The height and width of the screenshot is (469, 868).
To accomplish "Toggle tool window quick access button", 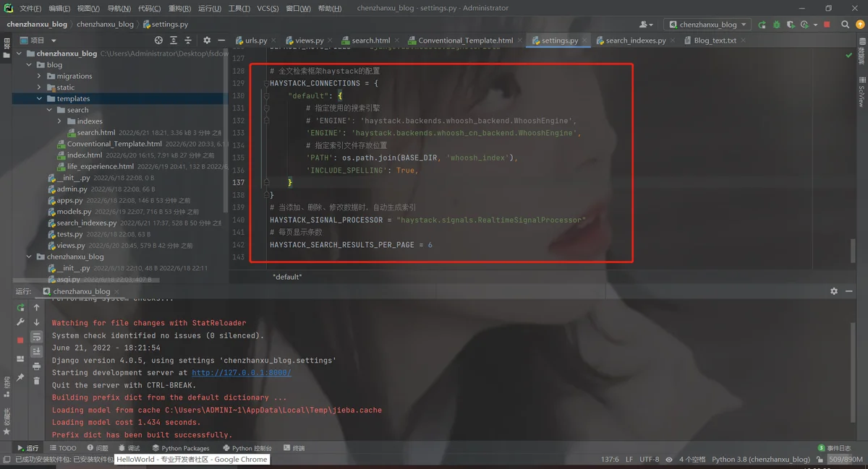I will click(6, 460).
